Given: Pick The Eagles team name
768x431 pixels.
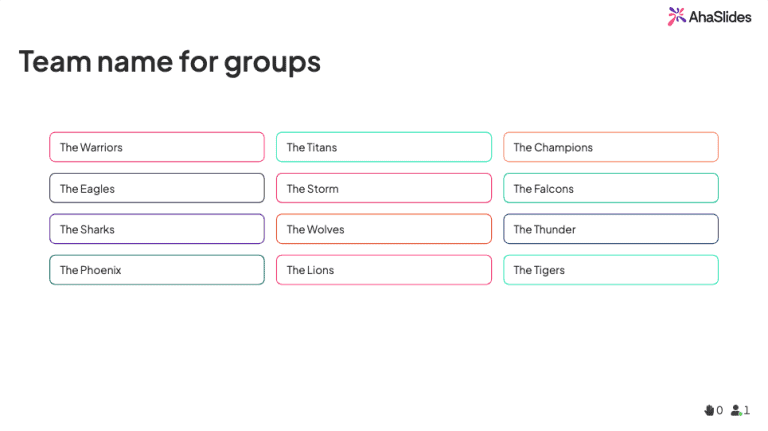Looking at the screenshot, I should pos(157,188).
